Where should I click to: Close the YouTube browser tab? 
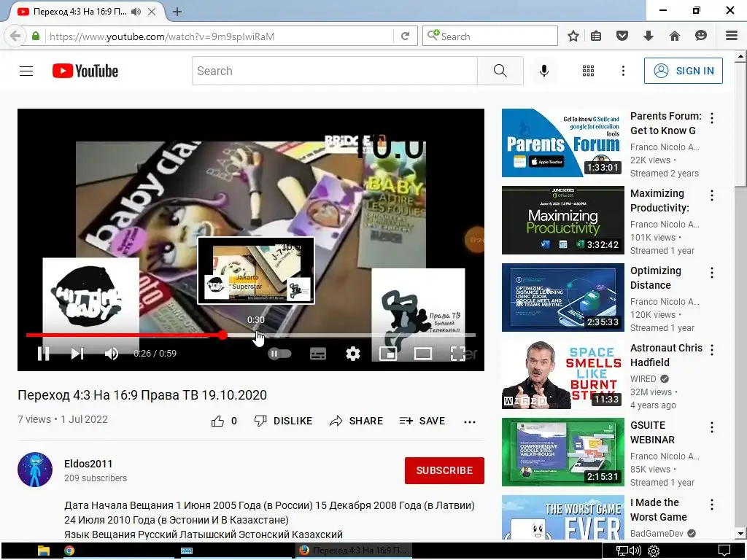click(152, 12)
